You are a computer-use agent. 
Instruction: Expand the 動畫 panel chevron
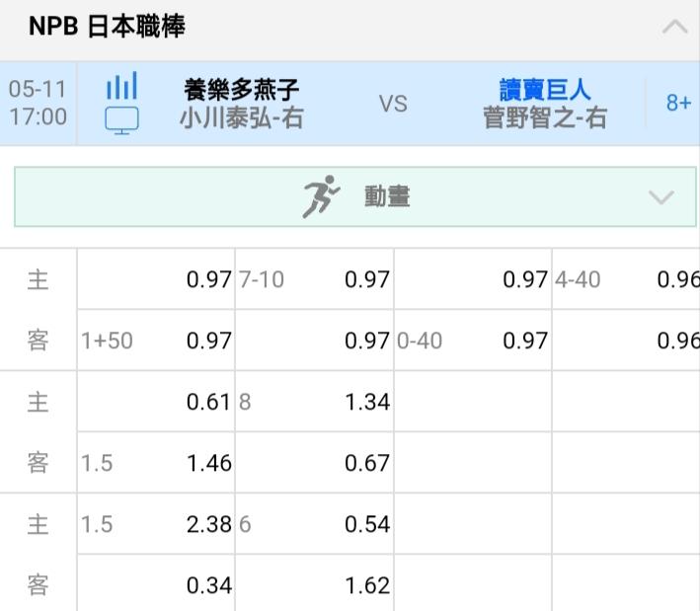click(x=661, y=196)
